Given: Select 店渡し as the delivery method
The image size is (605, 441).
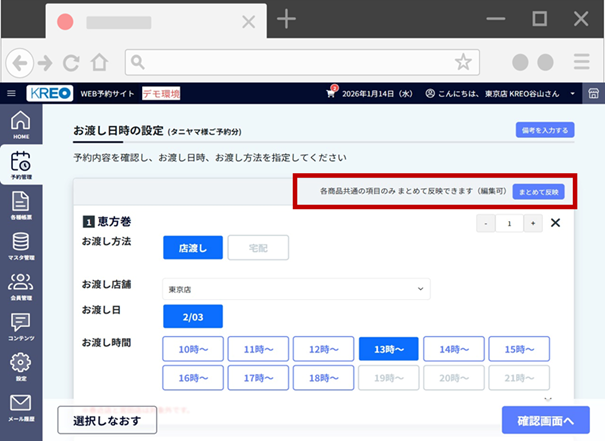Looking at the screenshot, I should click(192, 248).
